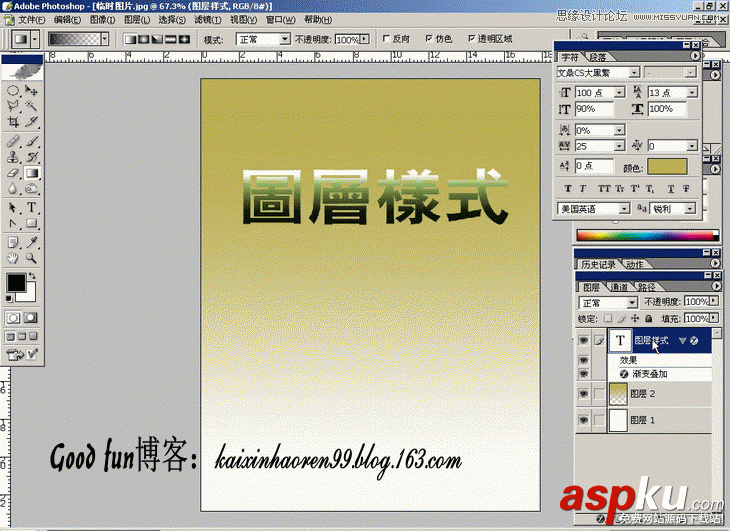Toggle lock transparent pixels

tap(608, 319)
